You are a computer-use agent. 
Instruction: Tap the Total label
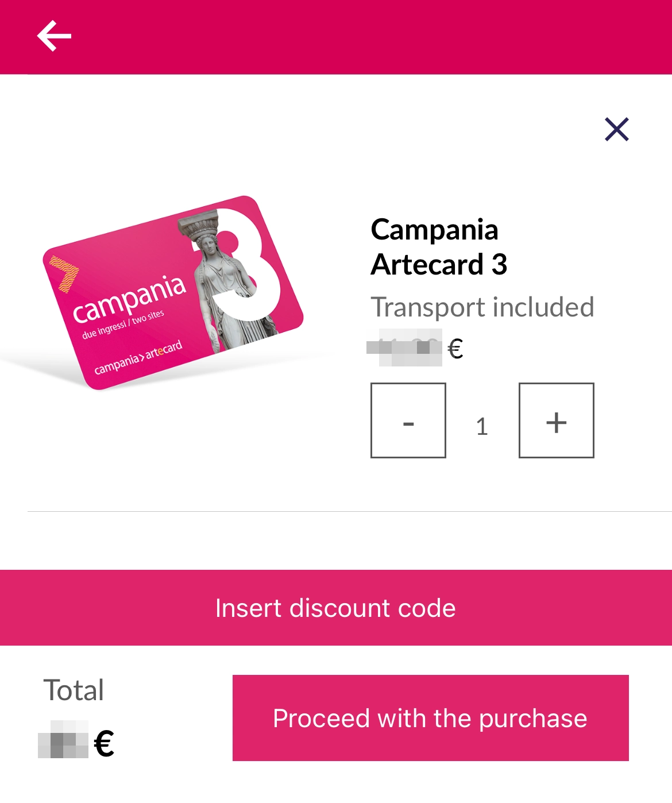pyautogui.click(x=74, y=690)
